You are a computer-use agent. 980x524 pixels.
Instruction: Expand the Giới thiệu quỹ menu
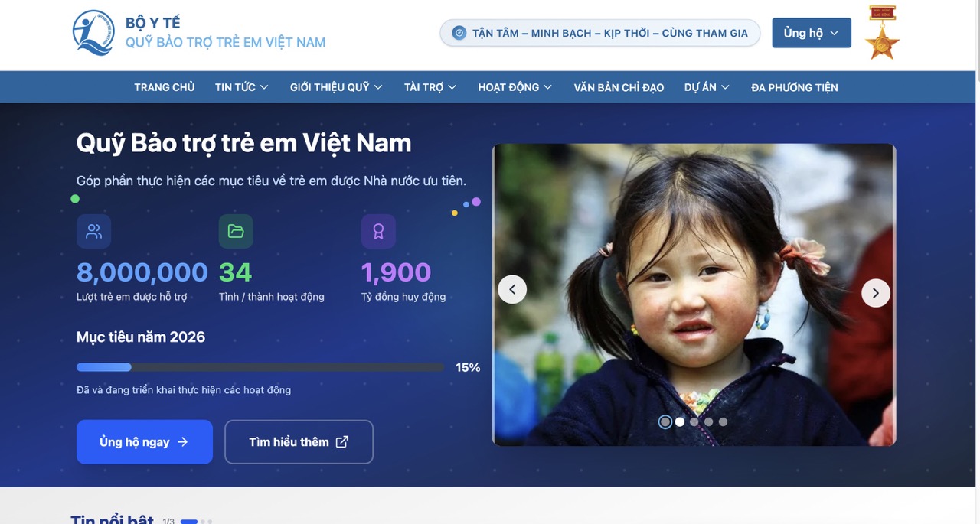coord(336,87)
